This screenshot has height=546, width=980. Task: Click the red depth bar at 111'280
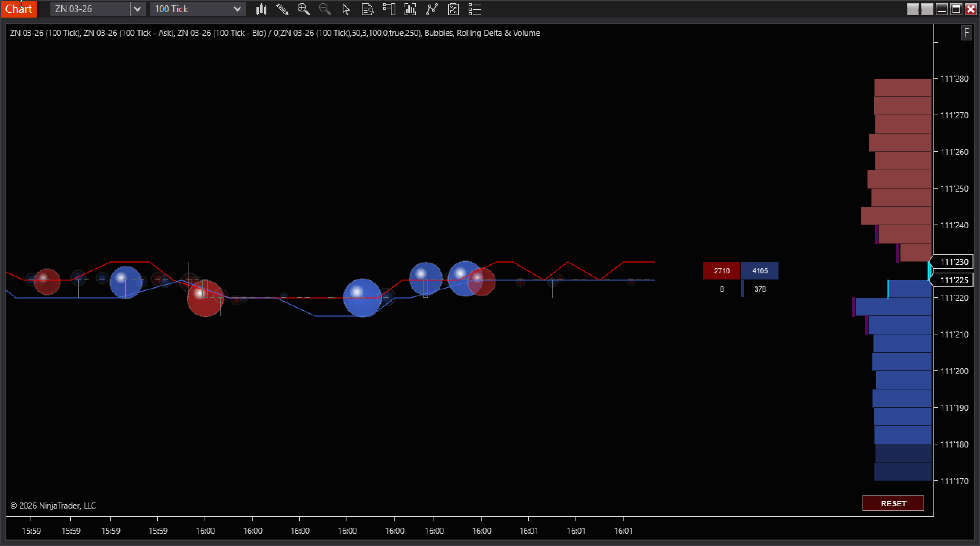pos(903,87)
